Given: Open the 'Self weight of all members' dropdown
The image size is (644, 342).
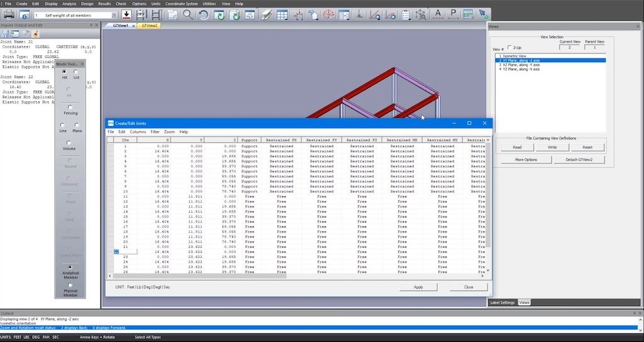Looking at the screenshot, I should coord(114,14).
